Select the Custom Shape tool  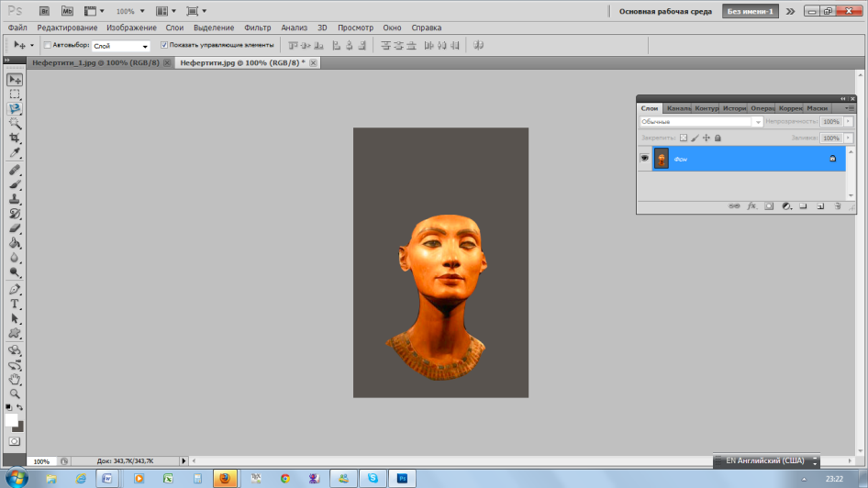point(15,333)
